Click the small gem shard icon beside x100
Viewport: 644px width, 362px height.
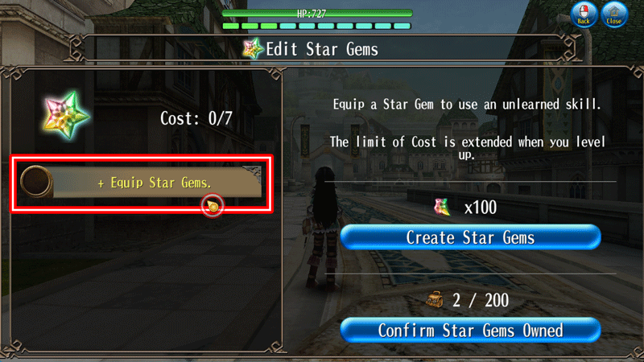click(x=442, y=207)
